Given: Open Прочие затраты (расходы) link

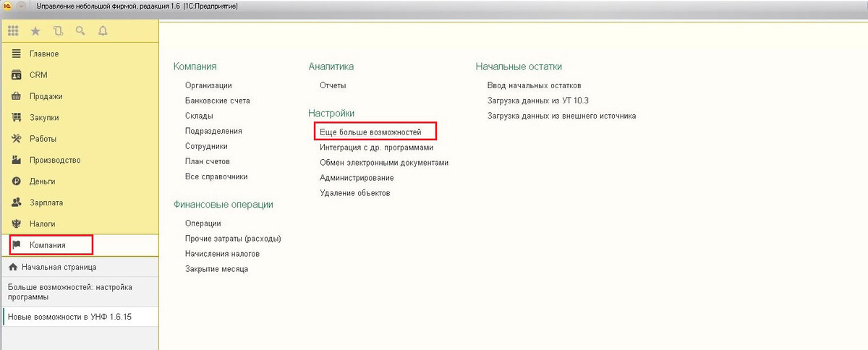Looking at the screenshot, I should [233, 239].
